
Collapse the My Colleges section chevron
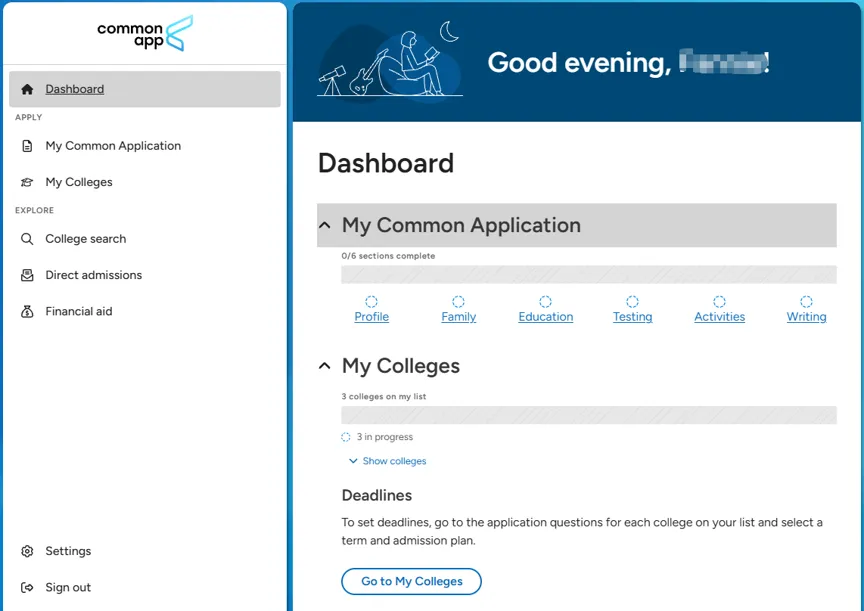point(325,366)
